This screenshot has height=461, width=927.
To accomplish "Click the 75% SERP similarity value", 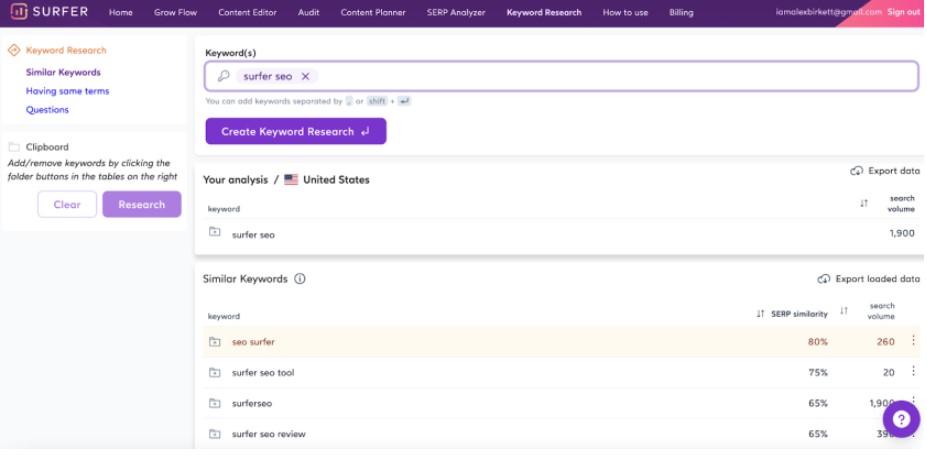I will tap(818, 373).
